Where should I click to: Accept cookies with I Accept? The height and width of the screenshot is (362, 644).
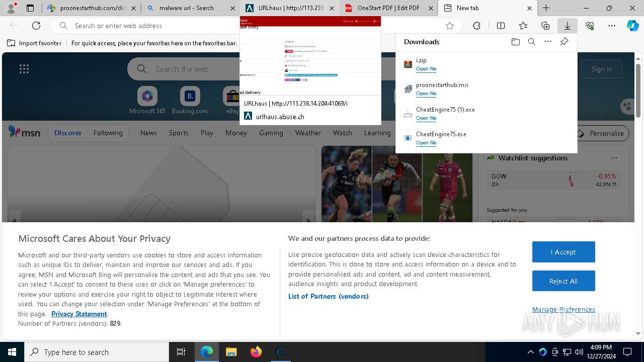pos(563,252)
